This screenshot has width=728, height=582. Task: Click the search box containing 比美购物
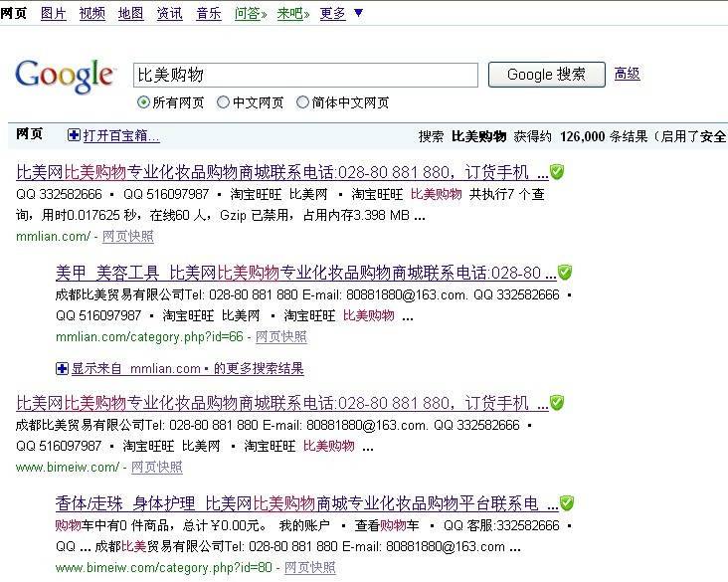(305, 75)
